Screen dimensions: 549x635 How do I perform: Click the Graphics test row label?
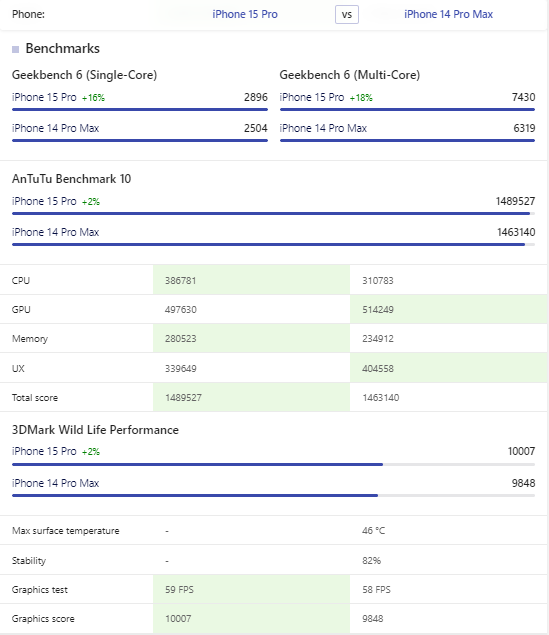click(x=40, y=590)
